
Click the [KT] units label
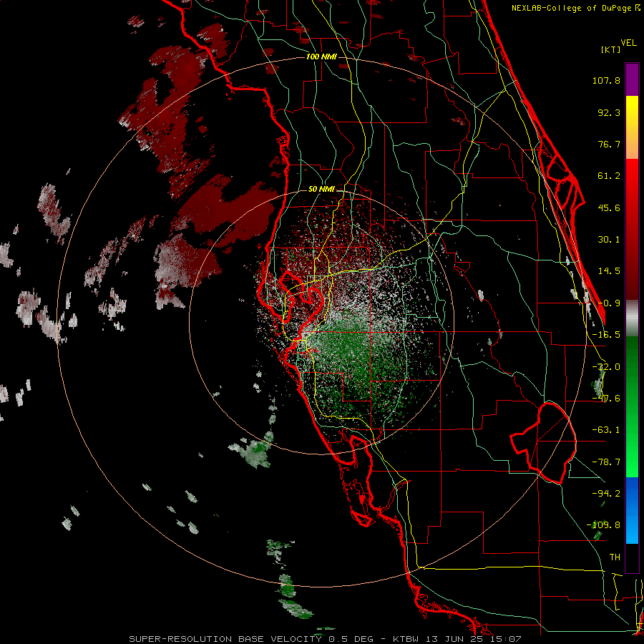tap(610, 49)
